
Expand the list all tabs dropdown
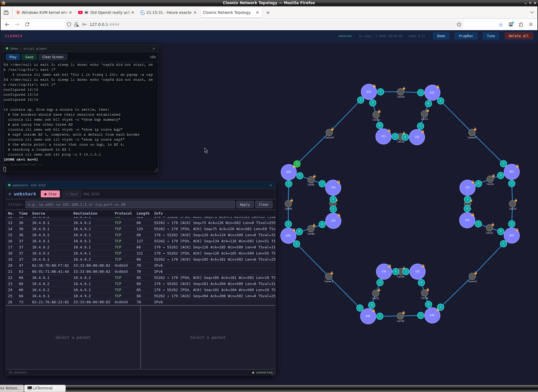coord(532,12)
